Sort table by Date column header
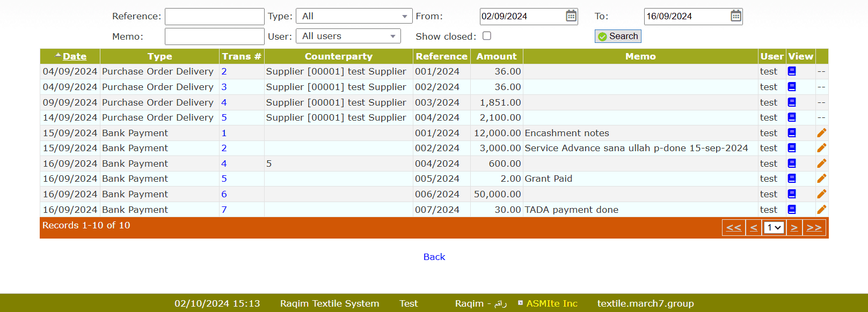This screenshot has width=868, height=312. tap(74, 56)
